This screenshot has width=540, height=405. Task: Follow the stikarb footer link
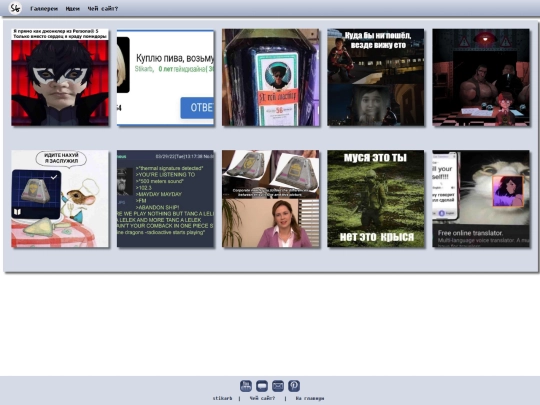[x=222, y=398]
